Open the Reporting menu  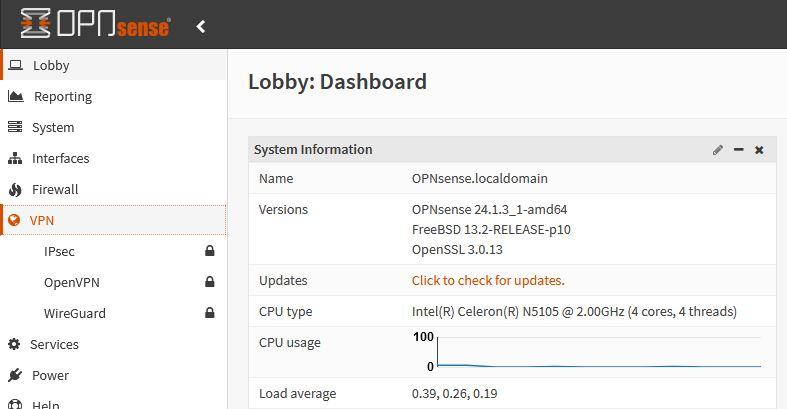pos(63,97)
